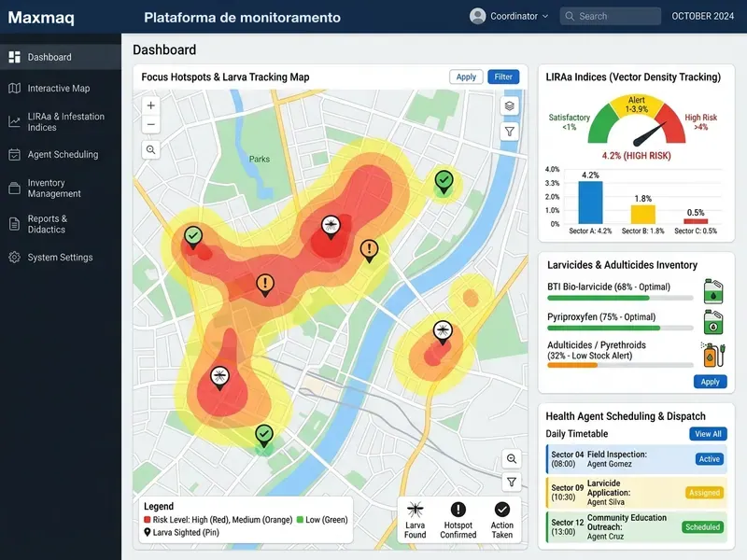Click the Hotspot Confirmed legend icon
Image resolution: width=747 pixels, height=560 pixels.
tap(458, 510)
